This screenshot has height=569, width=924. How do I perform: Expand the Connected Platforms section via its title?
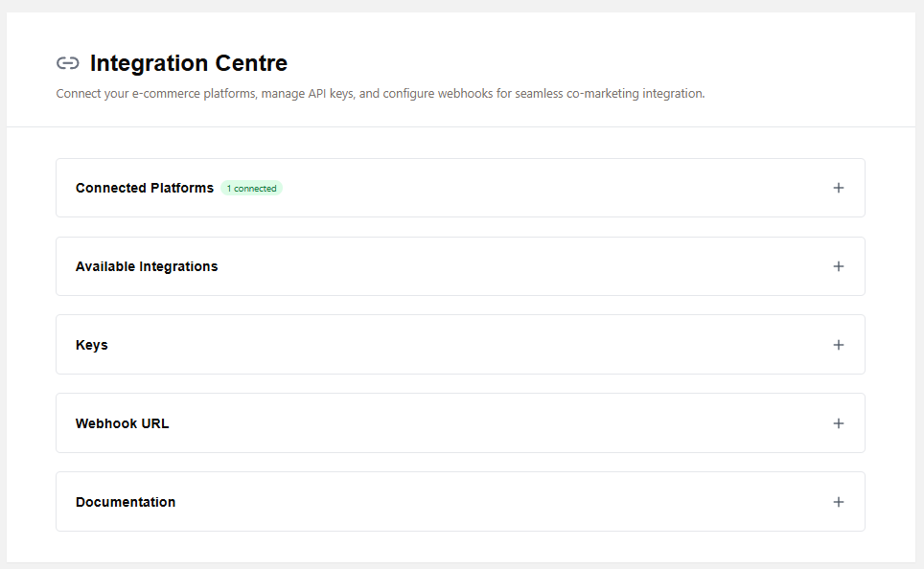click(145, 188)
